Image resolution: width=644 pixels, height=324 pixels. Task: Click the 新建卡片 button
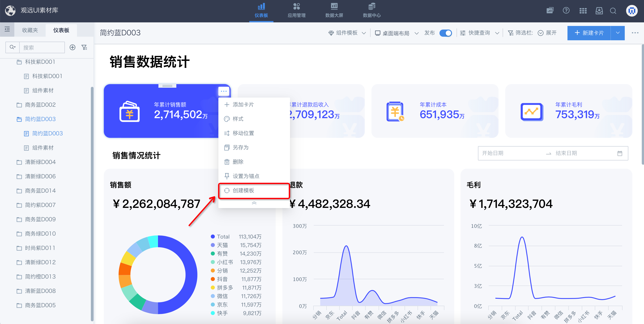pos(589,33)
